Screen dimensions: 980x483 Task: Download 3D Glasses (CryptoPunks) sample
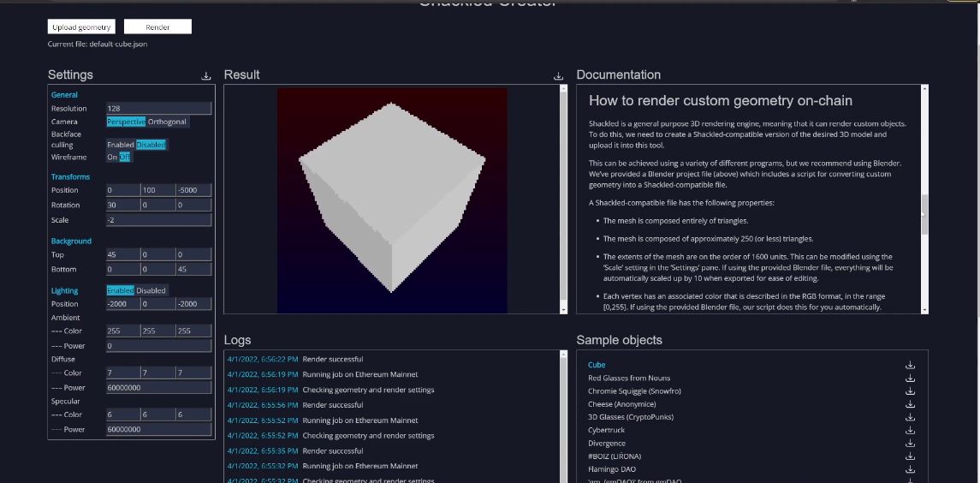click(x=910, y=417)
